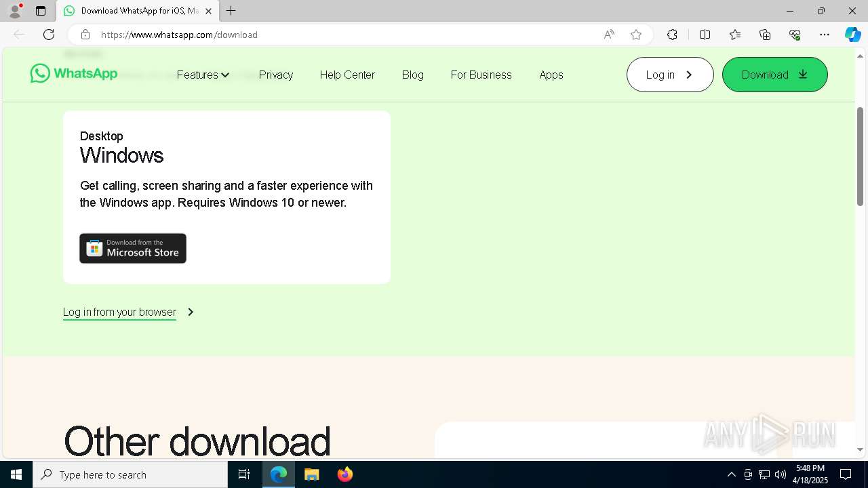Click the green Download button
Screen dimensions: 868x488
coord(775,75)
